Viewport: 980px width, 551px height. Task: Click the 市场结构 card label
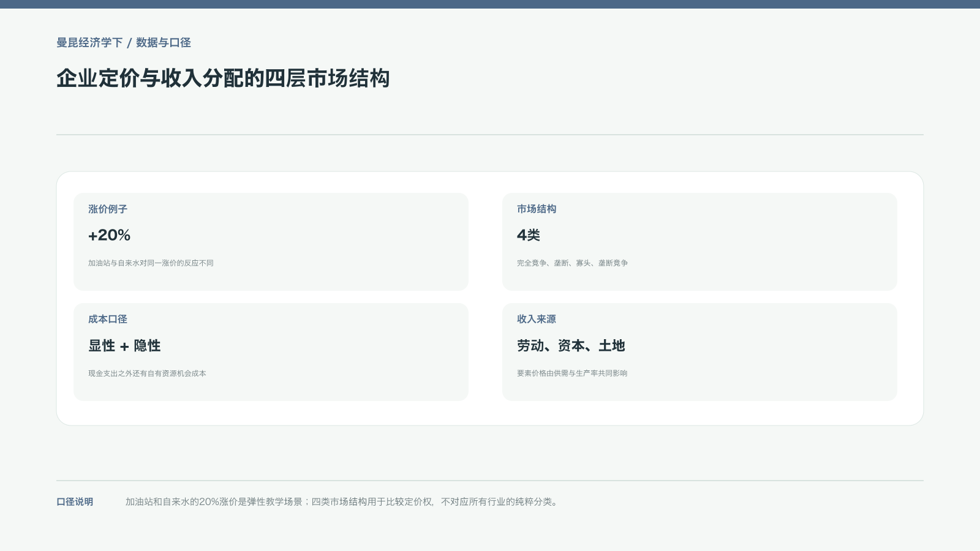[x=537, y=209]
